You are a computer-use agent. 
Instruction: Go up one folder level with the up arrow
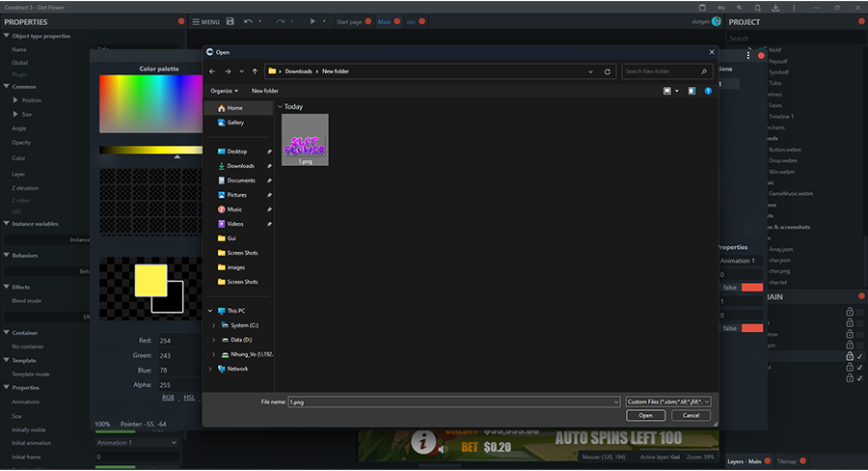[255, 71]
